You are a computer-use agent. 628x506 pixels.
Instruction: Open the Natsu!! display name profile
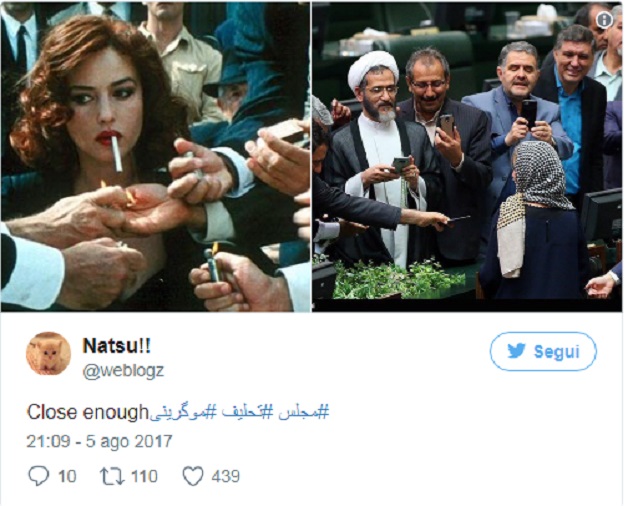click(117, 345)
